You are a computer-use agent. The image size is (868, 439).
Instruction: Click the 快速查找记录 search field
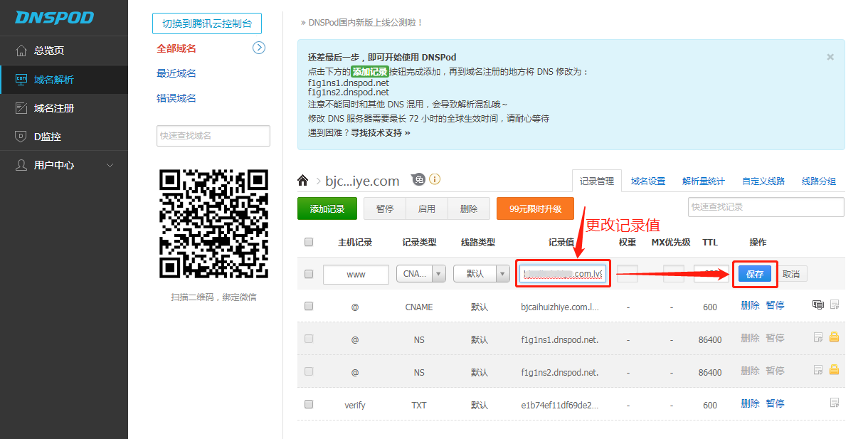[x=766, y=207]
